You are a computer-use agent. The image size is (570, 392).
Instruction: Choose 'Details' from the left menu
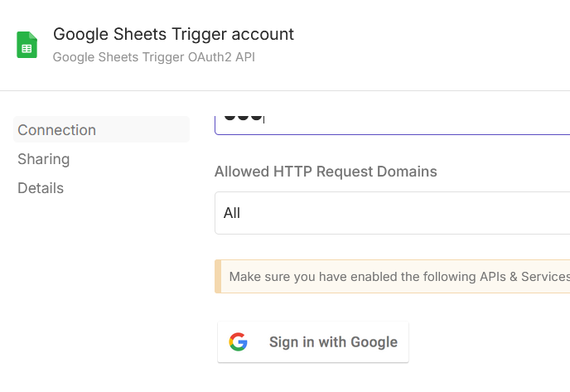[x=41, y=188]
